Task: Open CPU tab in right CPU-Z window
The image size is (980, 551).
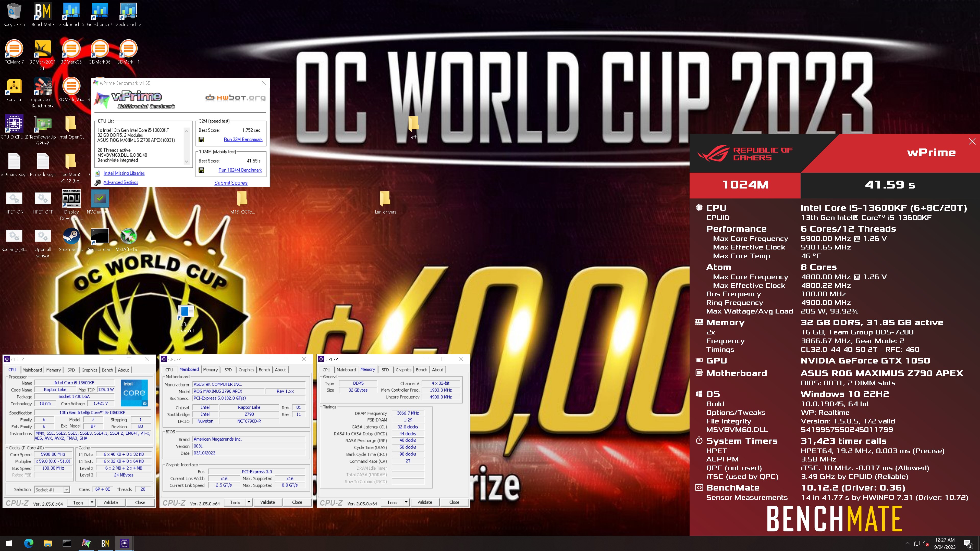Action: pos(326,370)
